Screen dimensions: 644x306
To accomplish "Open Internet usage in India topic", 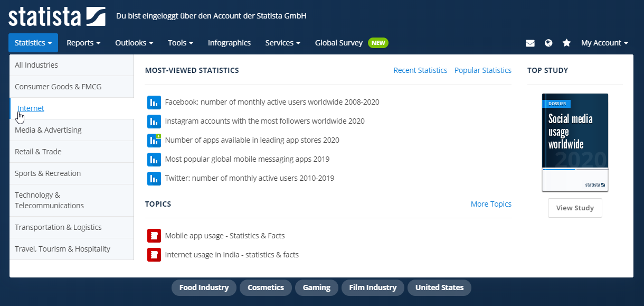I will click(x=232, y=255).
